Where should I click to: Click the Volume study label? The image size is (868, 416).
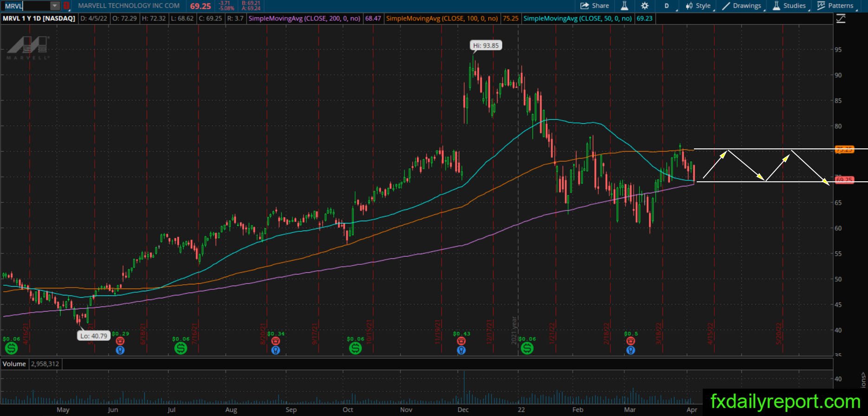(14, 364)
